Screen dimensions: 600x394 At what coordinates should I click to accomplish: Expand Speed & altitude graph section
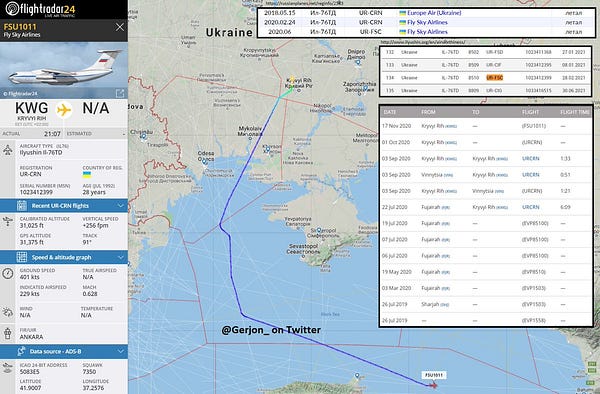click(121, 257)
